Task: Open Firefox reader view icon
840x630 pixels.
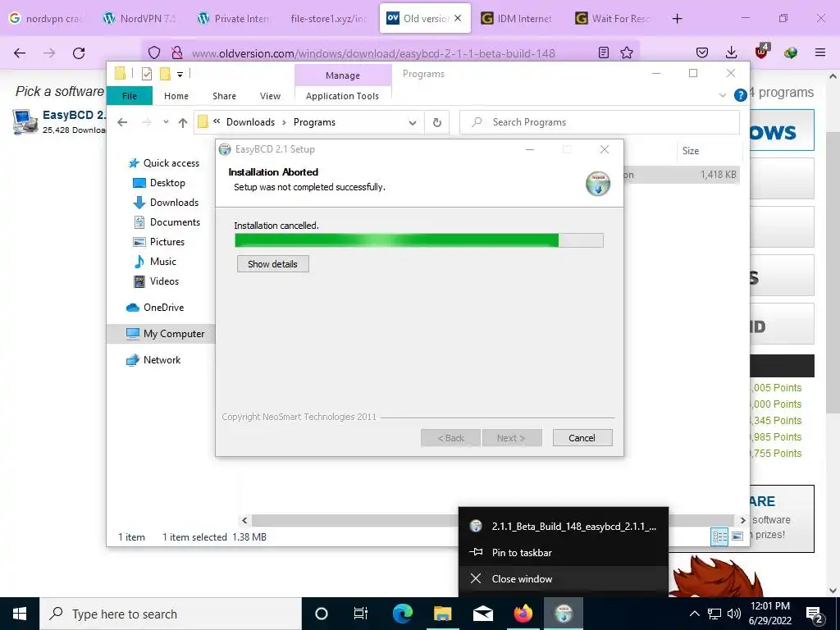Action: (x=604, y=52)
